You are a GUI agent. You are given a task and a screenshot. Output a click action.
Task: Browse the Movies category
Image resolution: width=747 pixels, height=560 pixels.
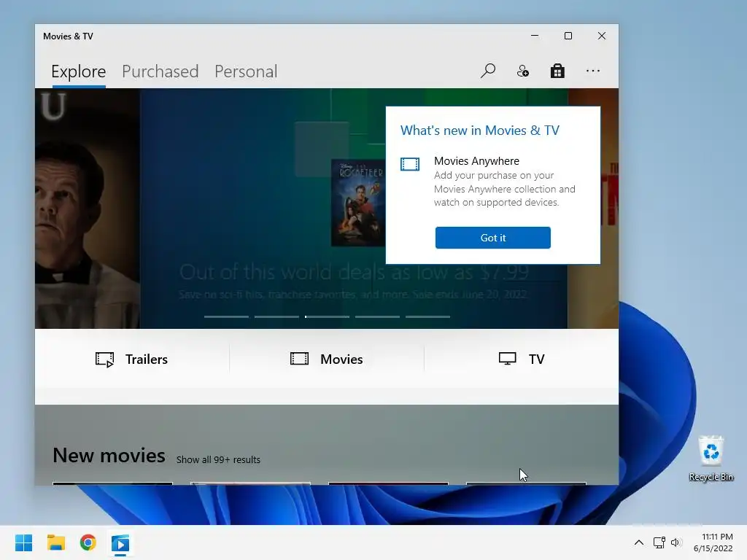327,359
